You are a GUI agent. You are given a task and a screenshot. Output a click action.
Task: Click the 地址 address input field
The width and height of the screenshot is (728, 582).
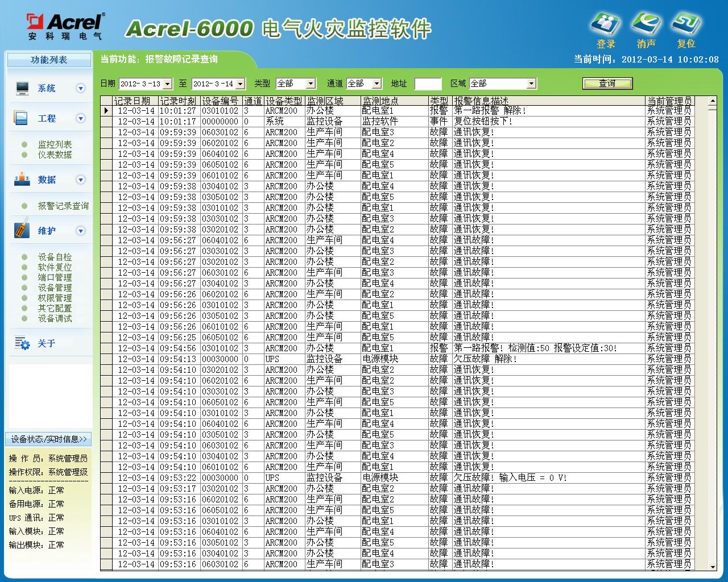[428, 84]
